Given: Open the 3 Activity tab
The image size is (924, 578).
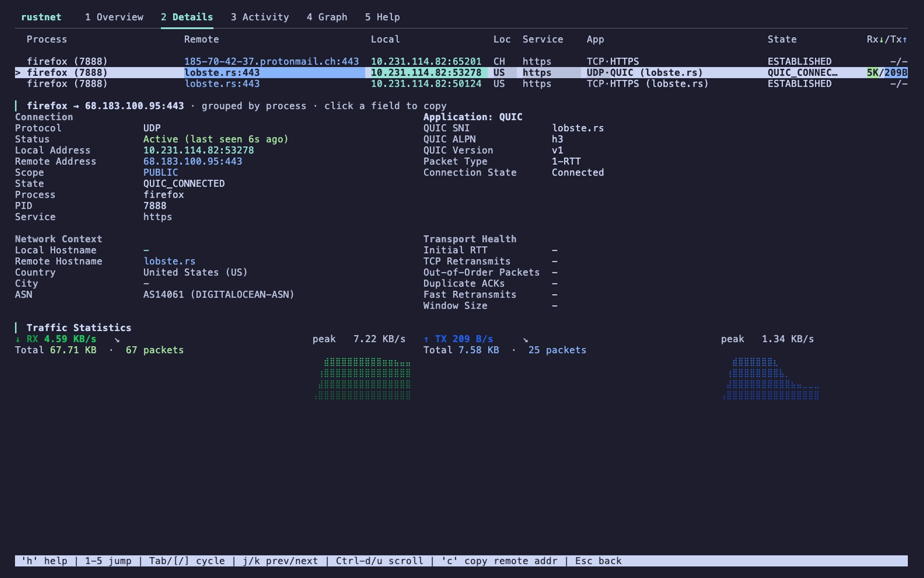Looking at the screenshot, I should (259, 17).
